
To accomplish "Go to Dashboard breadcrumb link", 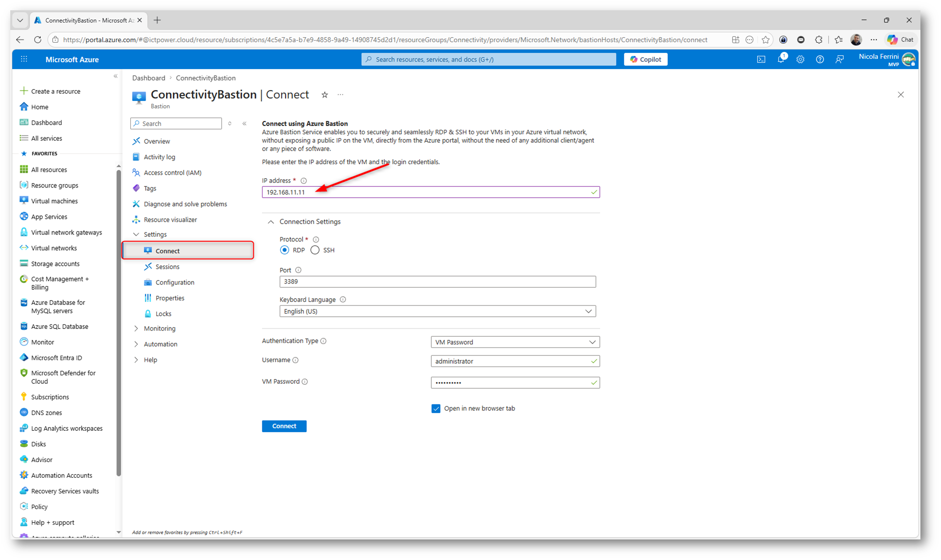I will pyautogui.click(x=148, y=78).
